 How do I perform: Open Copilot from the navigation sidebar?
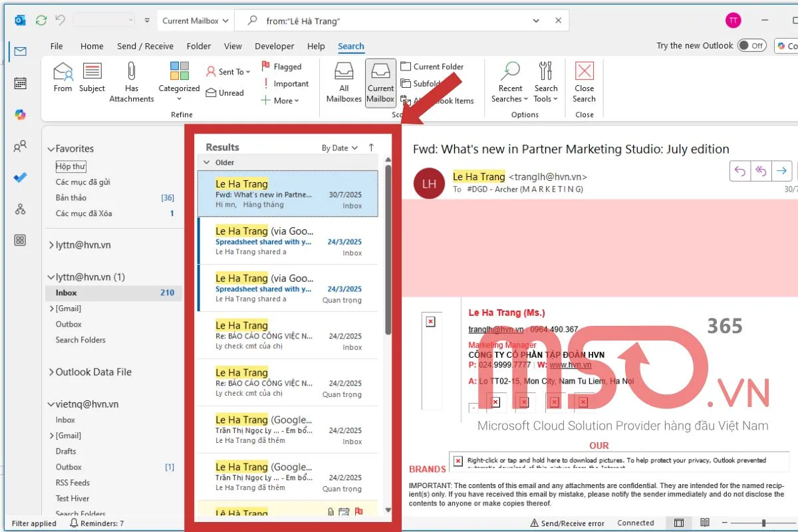tap(19, 114)
